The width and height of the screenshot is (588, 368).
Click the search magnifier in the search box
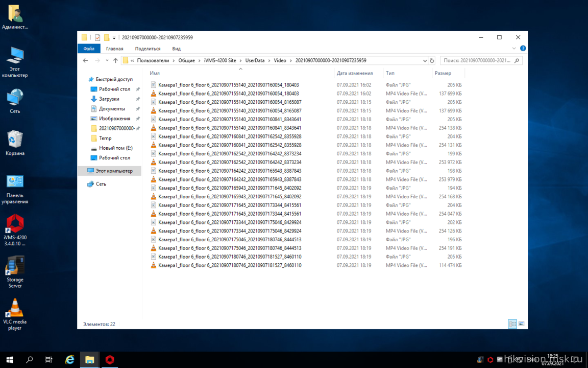[517, 60]
